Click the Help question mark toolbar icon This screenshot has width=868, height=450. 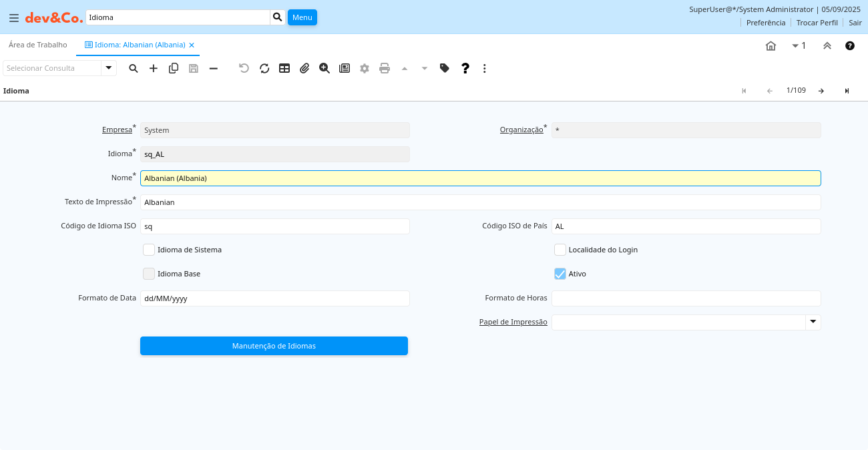pyautogui.click(x=465, y=68)
